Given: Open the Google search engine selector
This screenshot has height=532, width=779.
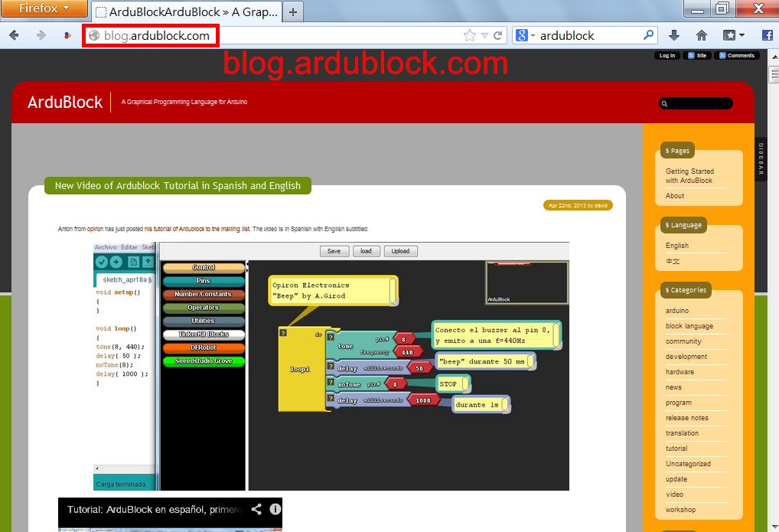Looking at the screenshot, I should pos(525,35).
